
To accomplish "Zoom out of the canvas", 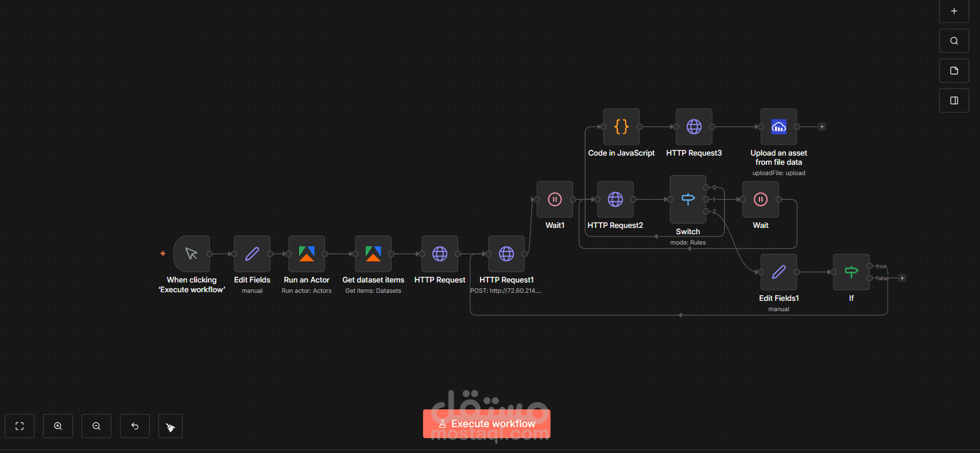I will pos(96,426).
